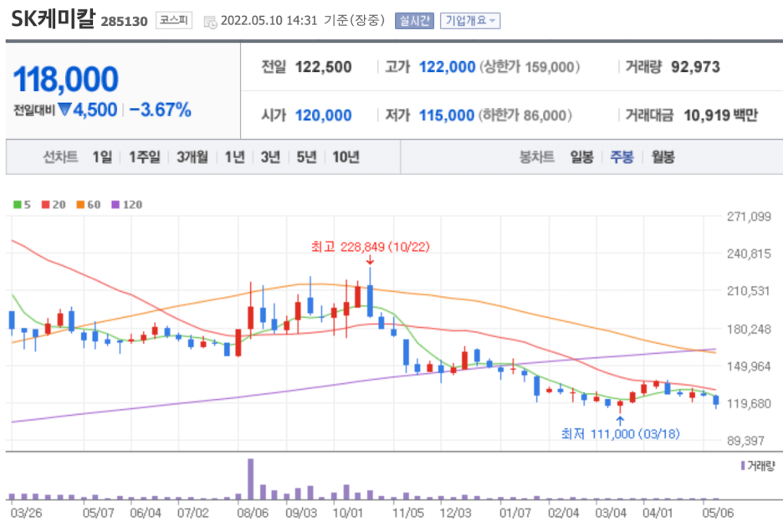This screenshot has width=783, height=532.
Task: Click the 최저 111,000 (03/18) label
Action: (620, 433)
